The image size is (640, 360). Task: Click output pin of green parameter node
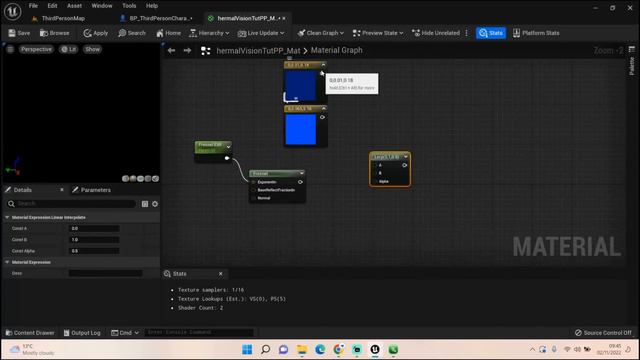(227, 158)
